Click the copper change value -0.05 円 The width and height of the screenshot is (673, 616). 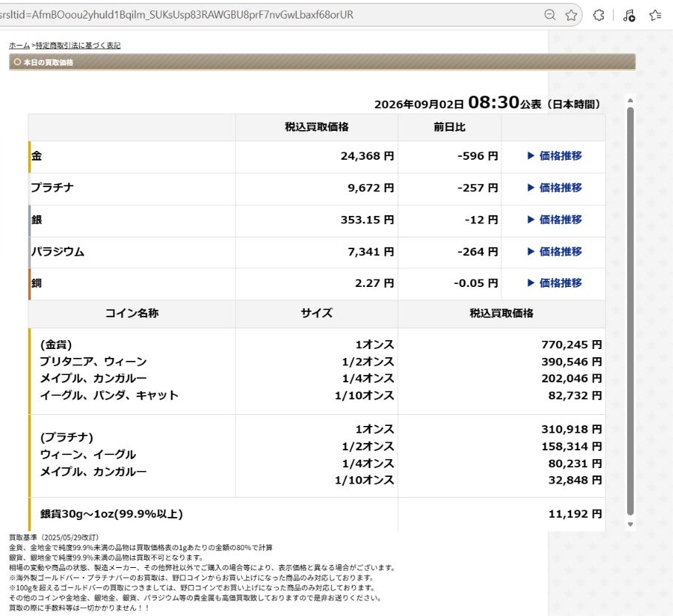pyautogui.click(x=476, y=283)
